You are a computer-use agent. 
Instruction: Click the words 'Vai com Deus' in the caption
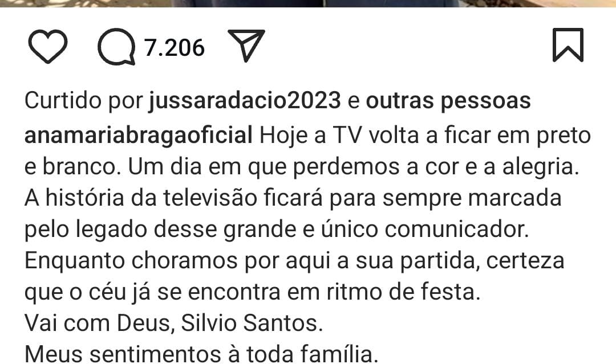pyautogui.click(x=96, y=324)
